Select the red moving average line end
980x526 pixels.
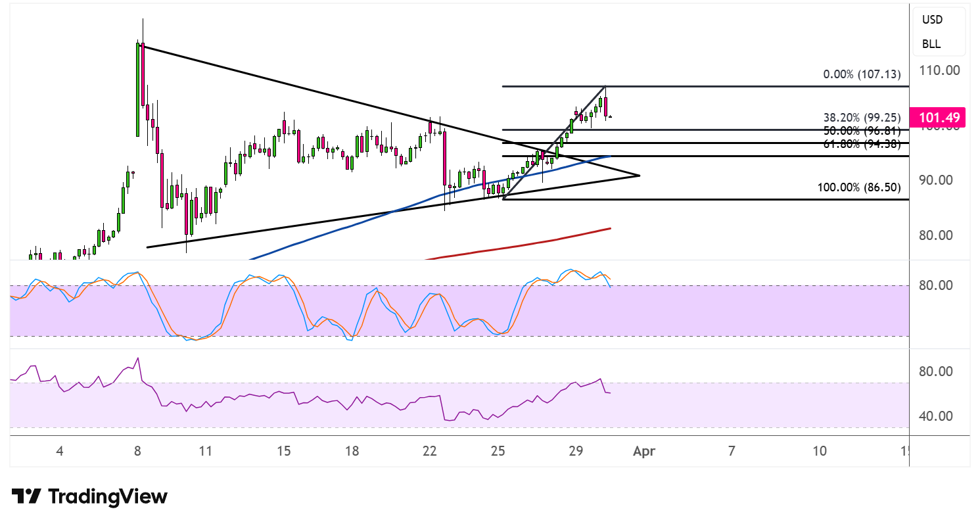tap(611, 228)
